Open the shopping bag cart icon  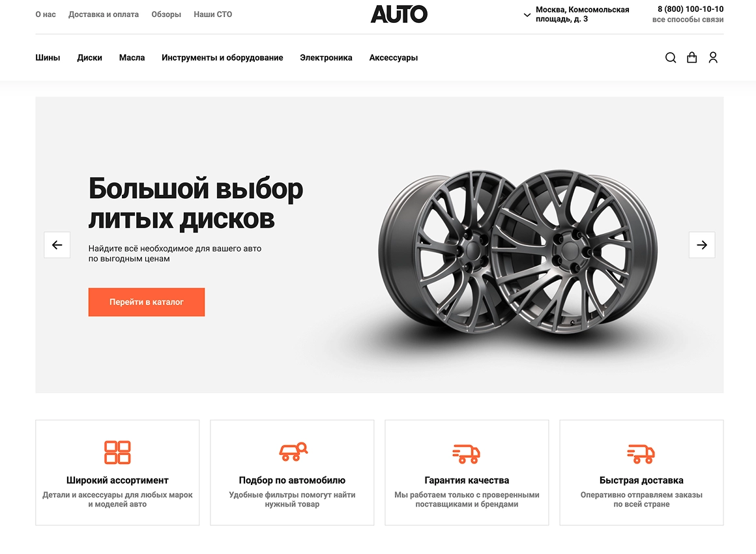[691, 57]
